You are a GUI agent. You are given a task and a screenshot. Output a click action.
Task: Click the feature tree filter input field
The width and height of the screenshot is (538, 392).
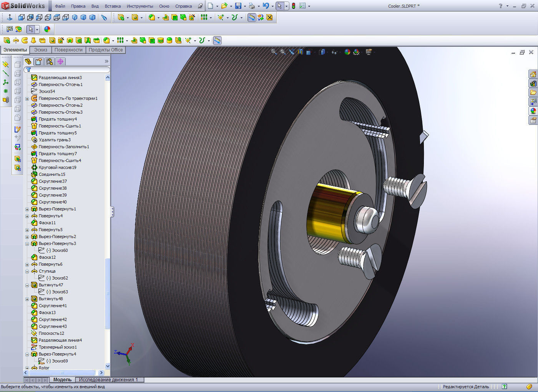click(67, 69)
